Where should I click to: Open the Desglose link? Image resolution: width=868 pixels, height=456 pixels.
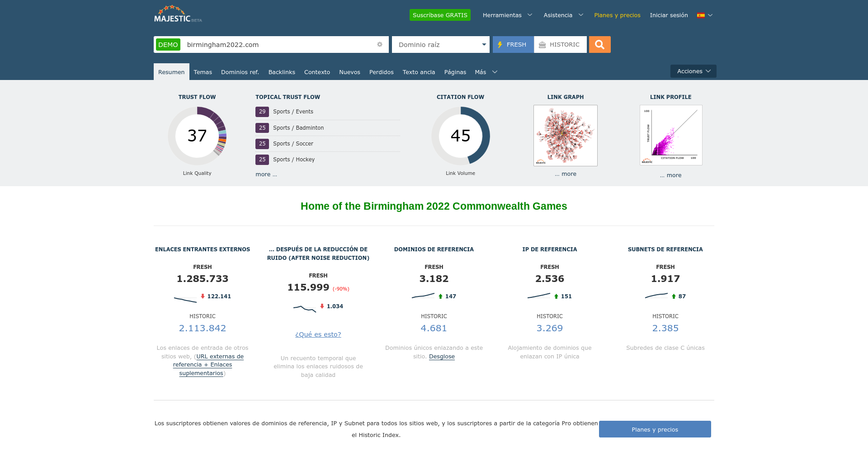click(442, 357)
